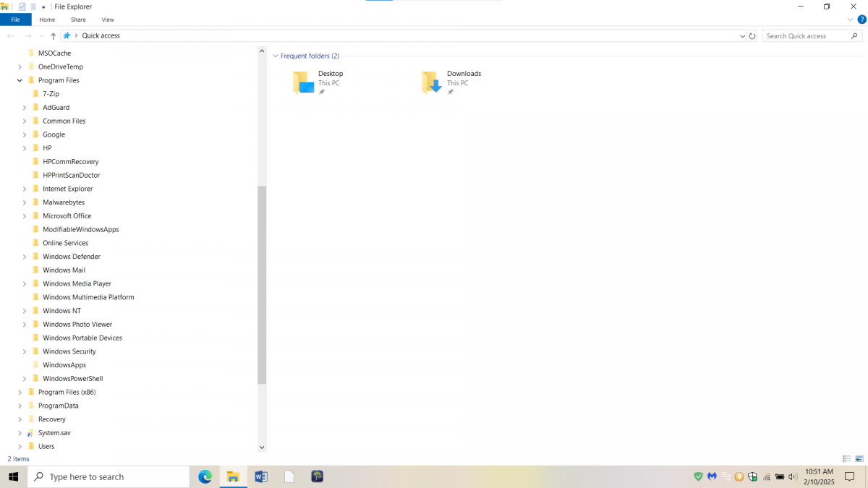
Task: Click the New folder quick access toolbar icon
Action: [x=33, y=7]
